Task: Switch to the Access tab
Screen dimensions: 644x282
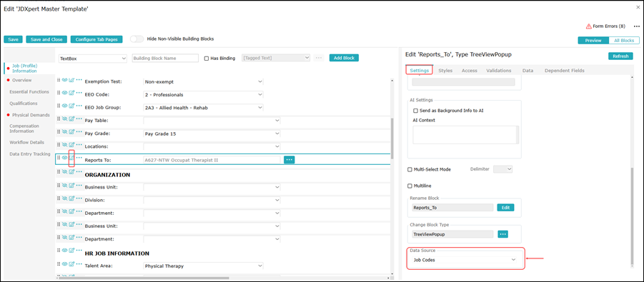Action: [470, 71]
